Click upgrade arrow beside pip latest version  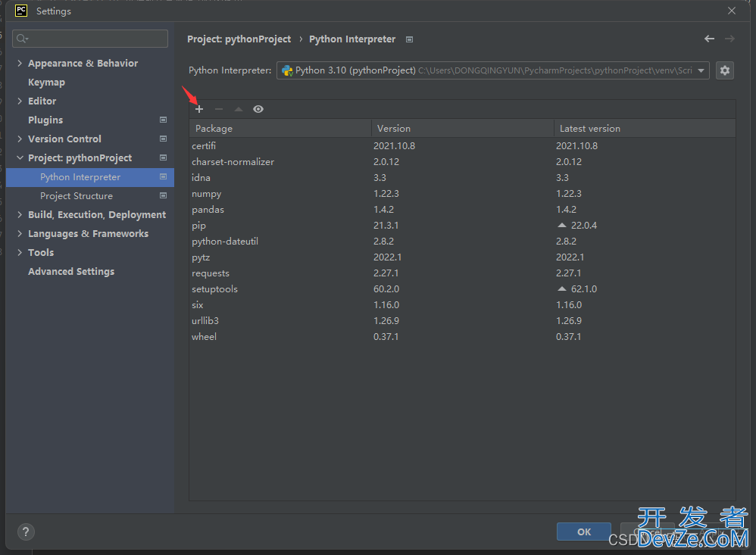tap(561, 225)
